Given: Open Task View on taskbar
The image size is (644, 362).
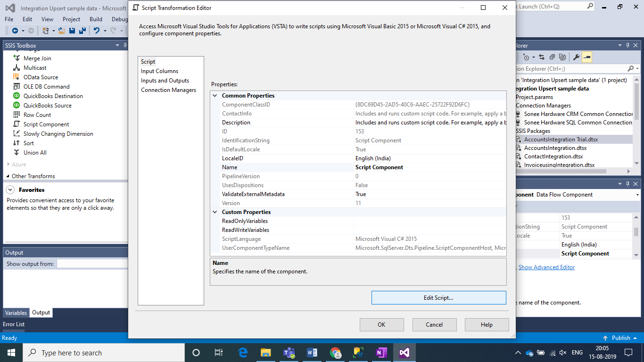Looking at the screenshot, I should [219, 353].
